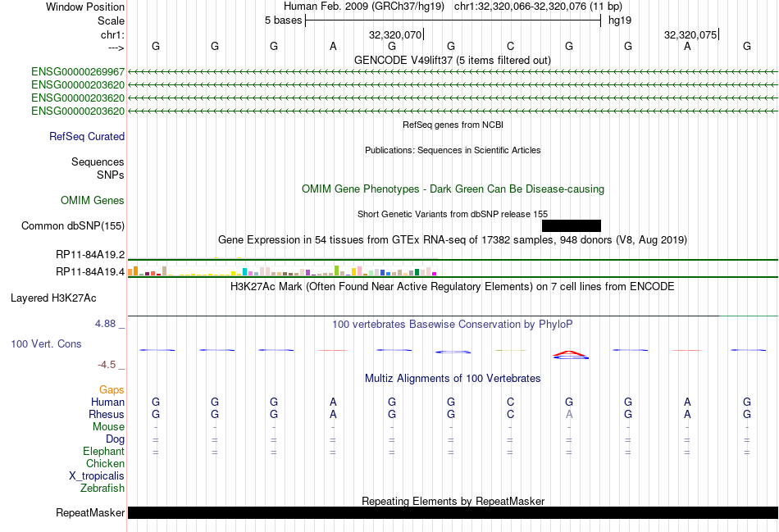Click the 4.88 PhyloP upper limit value
The width and height of the screenshot is (779, 532).
[x=105, y=324]
